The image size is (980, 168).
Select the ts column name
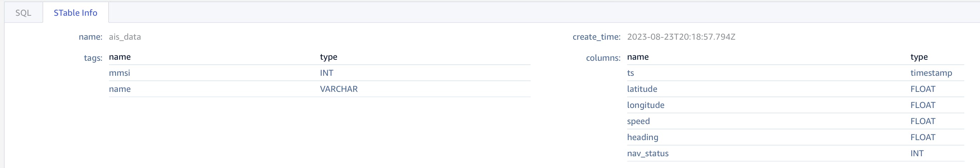[x=630, y=73]
